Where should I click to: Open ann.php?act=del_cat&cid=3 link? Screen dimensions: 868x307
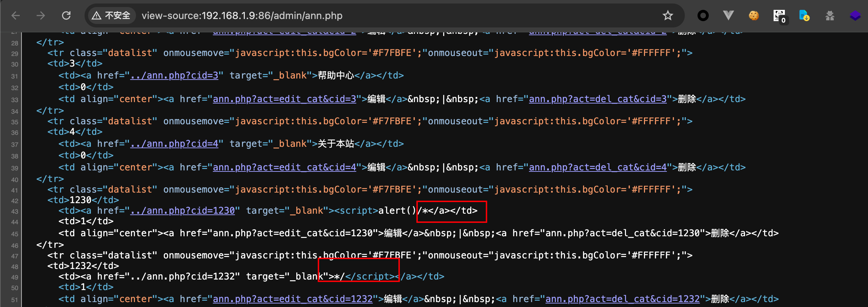[x=598, y=99]
